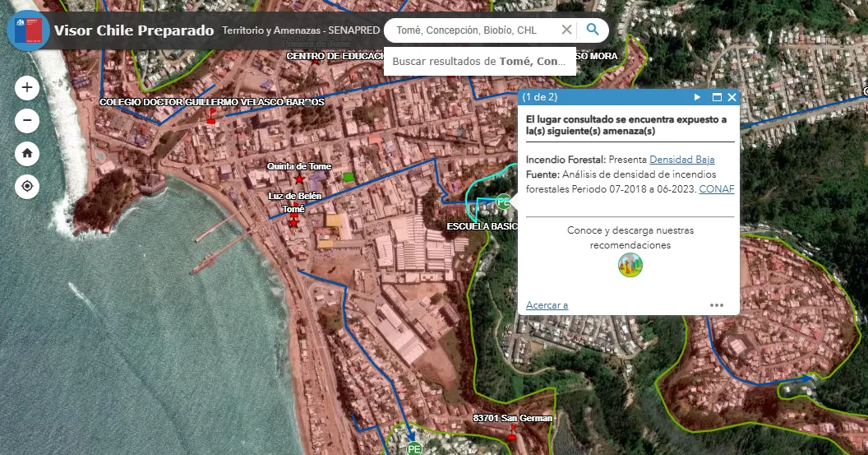
Task: Close the threat info popup
Action: coord(732,97)
